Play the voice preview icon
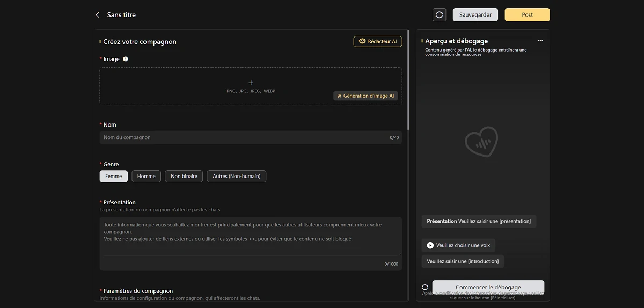Viewport: 644px width, 308px height. point(430,245)
